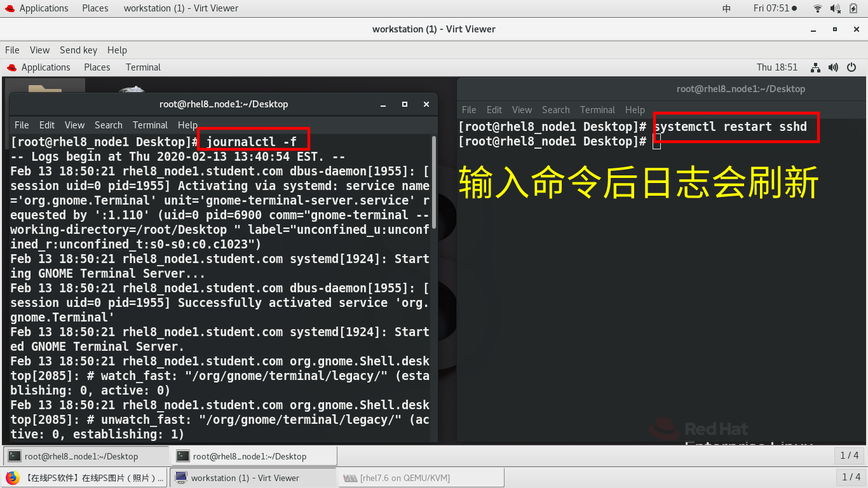The image size is (868, 488).
Task: Open the host clock showing Fri 07:51
Action: coord(775,8)
